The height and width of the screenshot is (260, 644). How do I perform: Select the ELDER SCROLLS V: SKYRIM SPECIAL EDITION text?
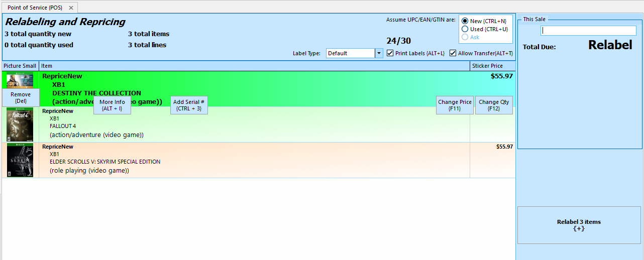(105, 162)
